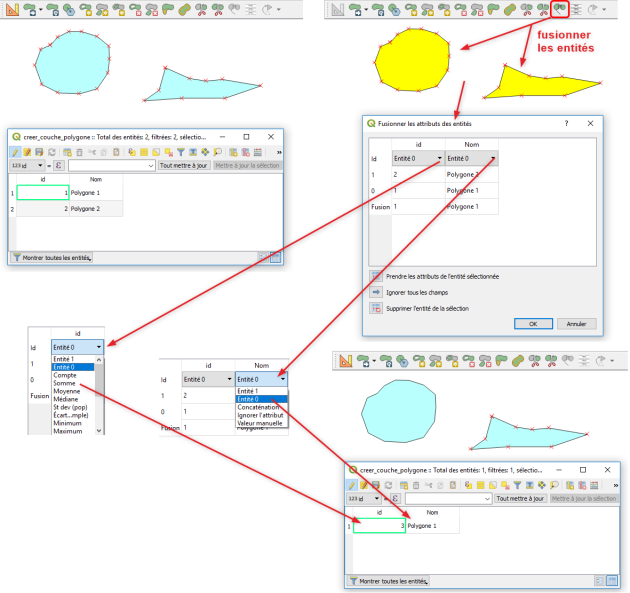
Task: Open the expression epsilon button in upper-left table
Action: [58, 166]
